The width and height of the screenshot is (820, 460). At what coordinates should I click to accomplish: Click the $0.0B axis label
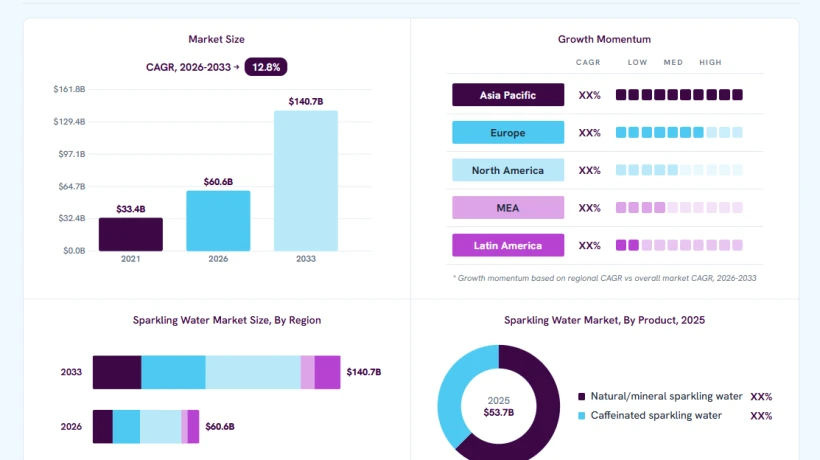[74, 251]
